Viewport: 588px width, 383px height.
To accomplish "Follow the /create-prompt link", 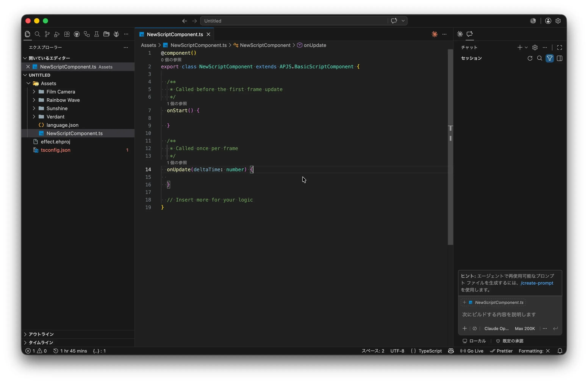I will click(537, 283).
